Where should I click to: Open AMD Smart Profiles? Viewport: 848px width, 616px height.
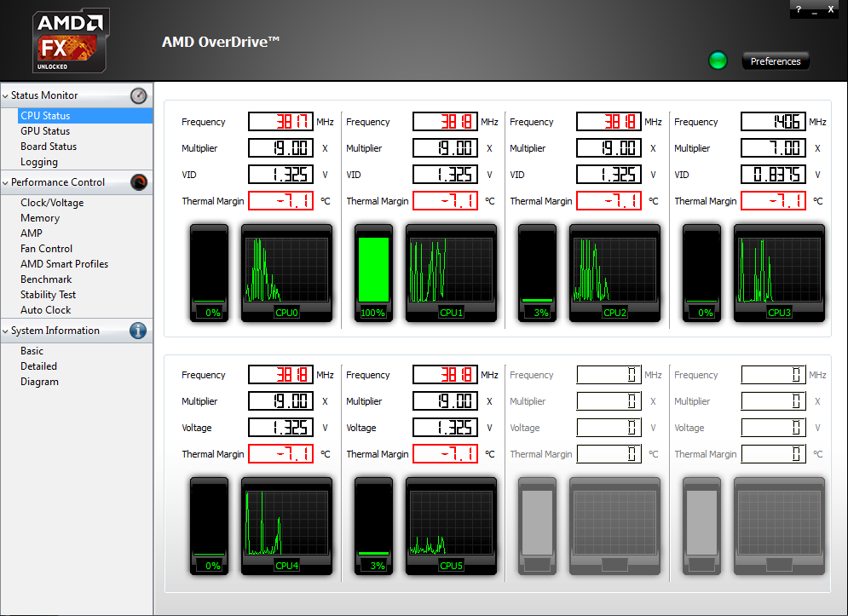click(x=64, y=264)
